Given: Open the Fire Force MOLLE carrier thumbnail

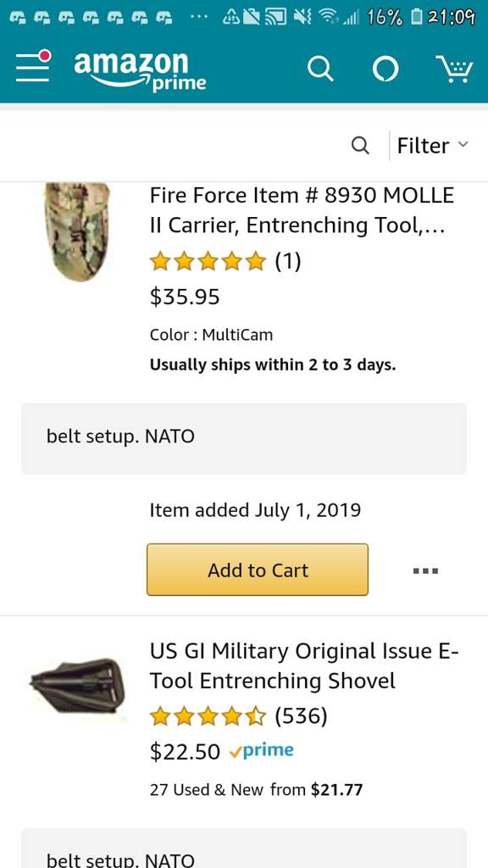Looking at the screenshot, I should click(77, 232).
